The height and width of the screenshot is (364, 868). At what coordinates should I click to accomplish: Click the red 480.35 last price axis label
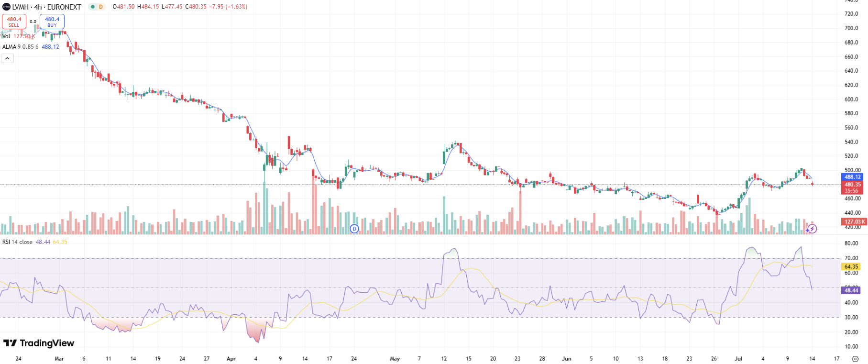tap(852, 184)
